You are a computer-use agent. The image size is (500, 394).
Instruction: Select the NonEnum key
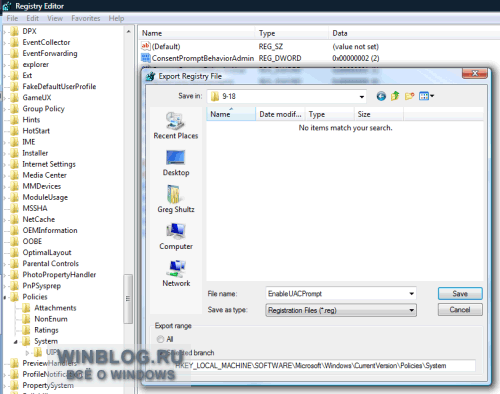click(51, 319)
